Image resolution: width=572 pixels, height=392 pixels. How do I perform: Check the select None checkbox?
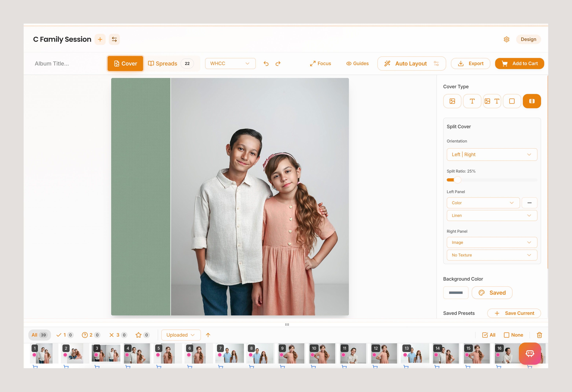click(x=513, y=335)
